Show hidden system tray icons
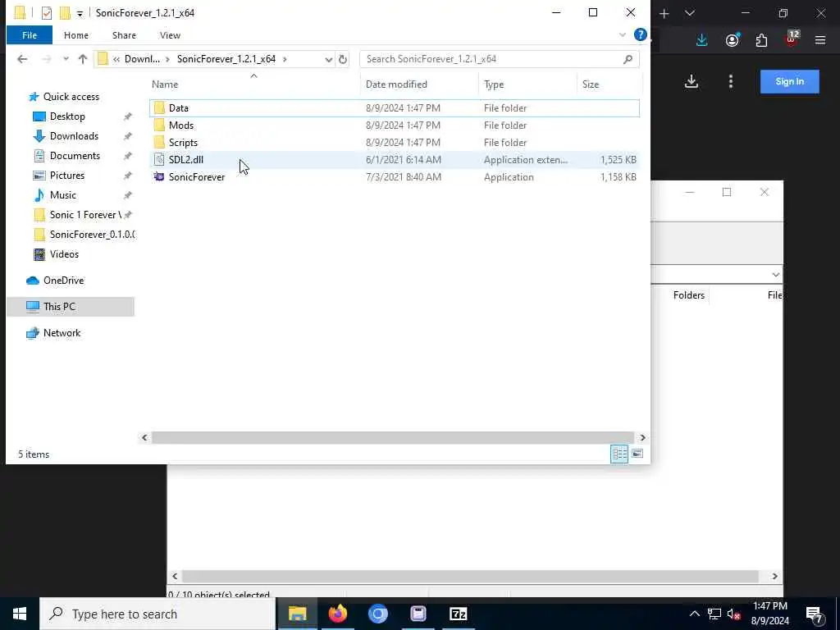This screenshot has height=630, width=840. pos(694,614)
